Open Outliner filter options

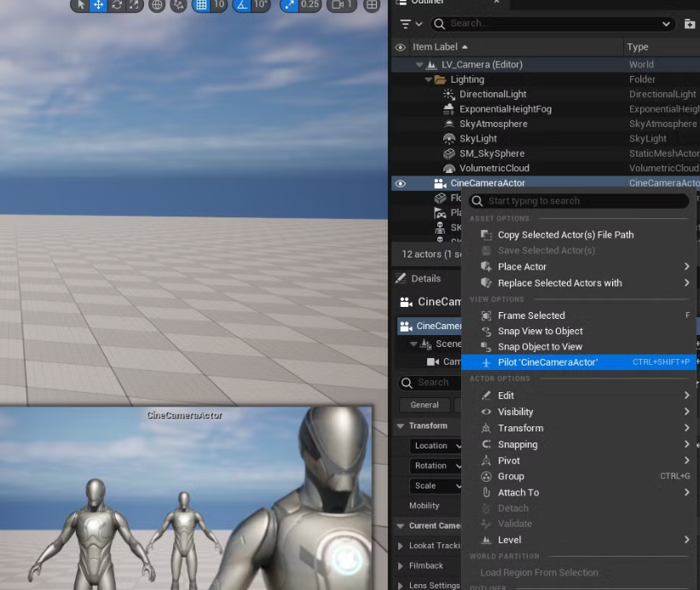pos(411,24)
